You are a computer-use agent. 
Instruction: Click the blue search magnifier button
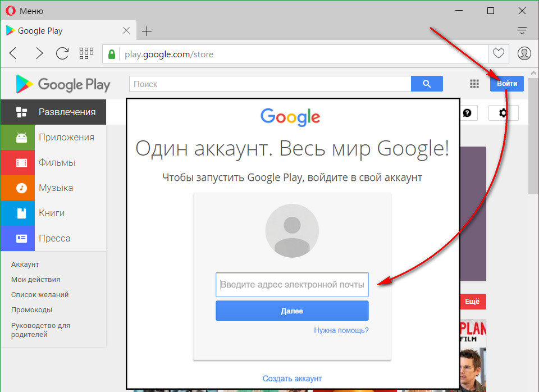pos(427,84)
